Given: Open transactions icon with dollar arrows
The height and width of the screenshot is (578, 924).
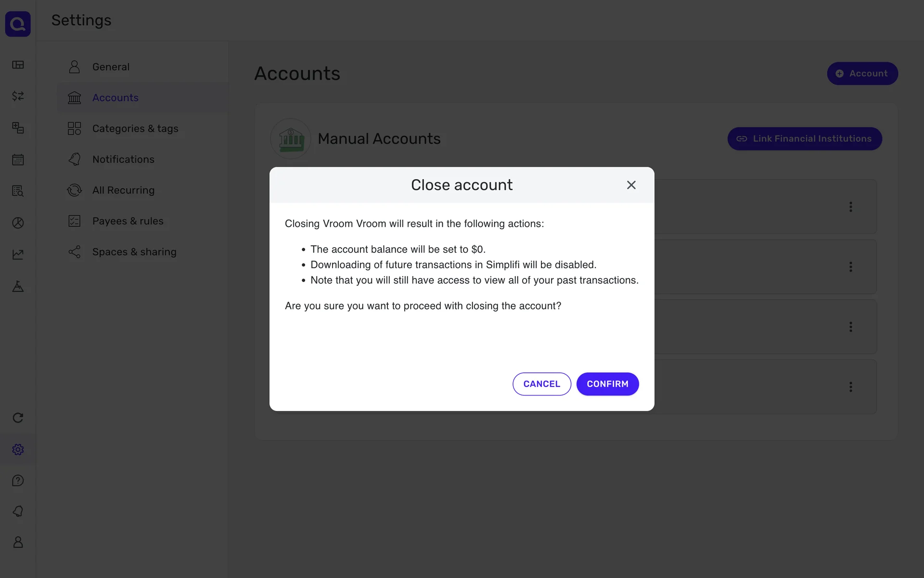Looking at the screenshot, I should (18, 96).
